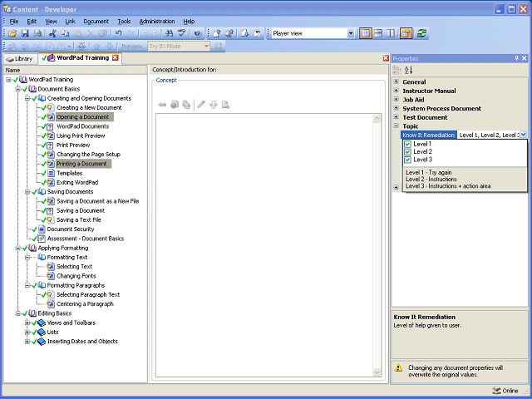532x399 pixels.
Task: Expand the Lists tree node
Action: click(27, 332)
